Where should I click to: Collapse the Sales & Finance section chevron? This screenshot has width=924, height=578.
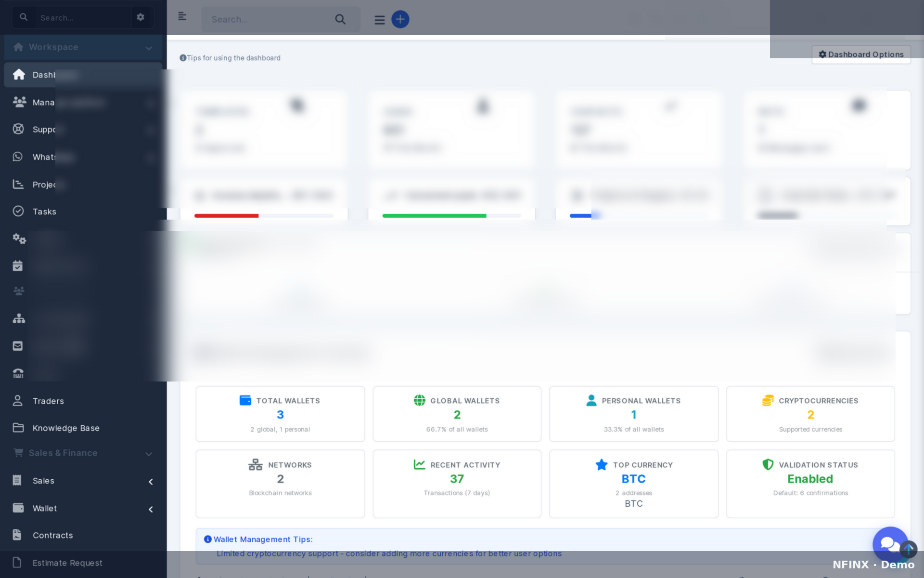click(x=149, y=454)
